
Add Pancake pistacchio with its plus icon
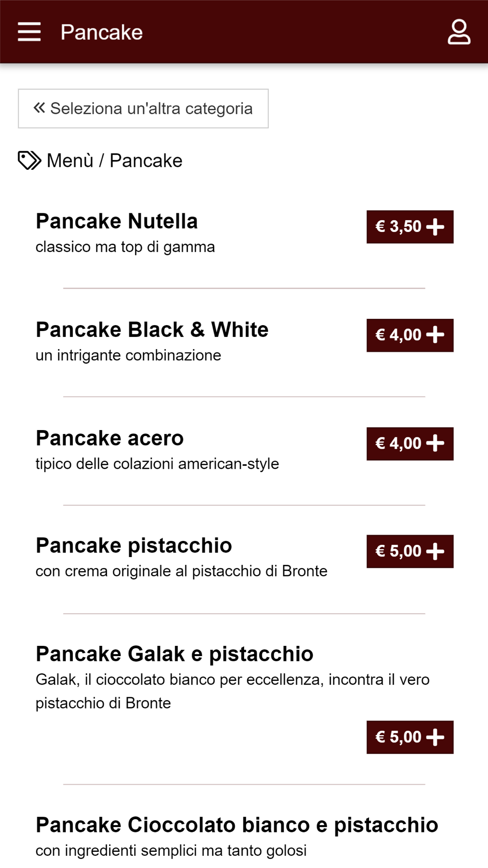click(x=435, y=551)
